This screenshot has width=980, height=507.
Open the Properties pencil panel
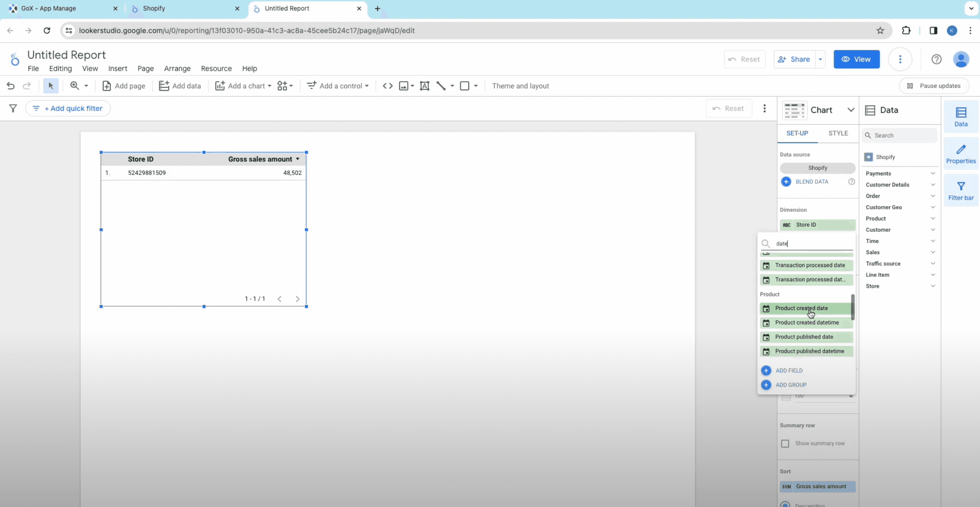tap(960, 154)
